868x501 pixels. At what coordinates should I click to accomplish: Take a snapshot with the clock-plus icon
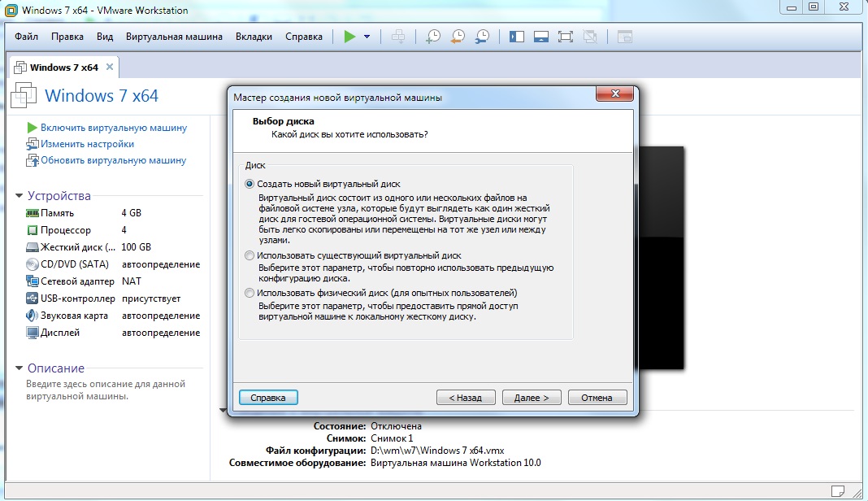coord(433,37)
